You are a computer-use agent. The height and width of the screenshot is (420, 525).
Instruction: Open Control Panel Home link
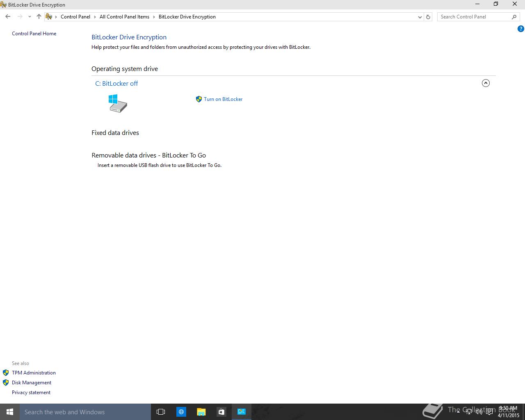[34, 34]
